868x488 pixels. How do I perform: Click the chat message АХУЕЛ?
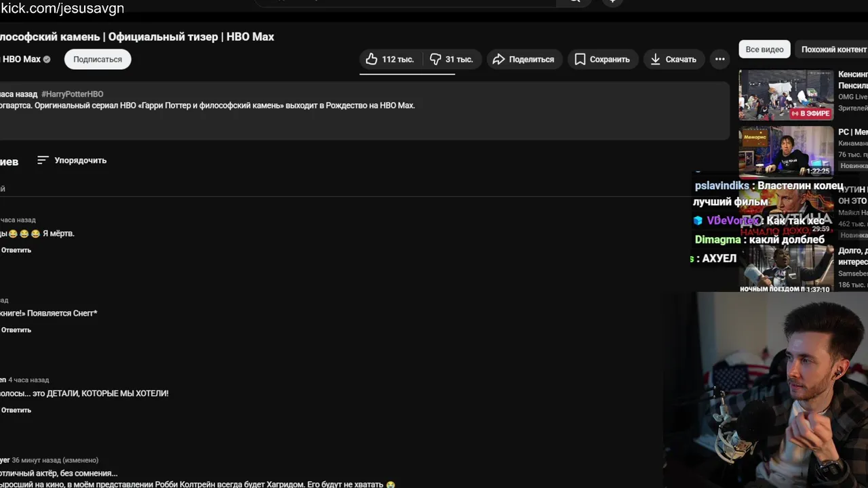tap(719, 259)
